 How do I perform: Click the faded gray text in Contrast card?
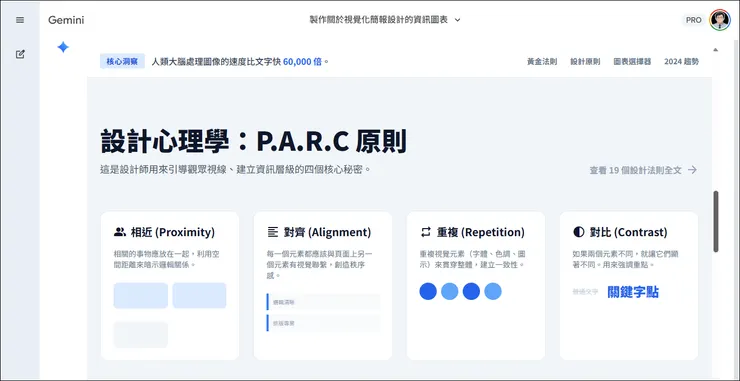point(585,292)
